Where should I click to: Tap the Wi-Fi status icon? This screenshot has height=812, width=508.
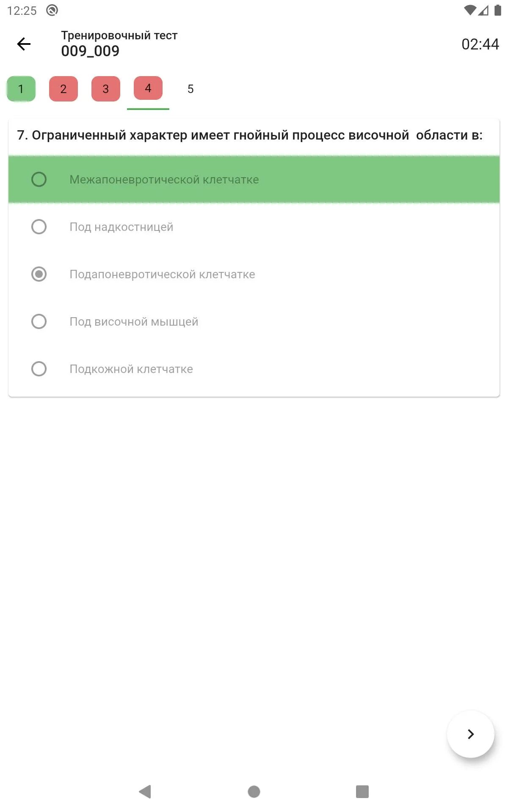pos(469,10)
